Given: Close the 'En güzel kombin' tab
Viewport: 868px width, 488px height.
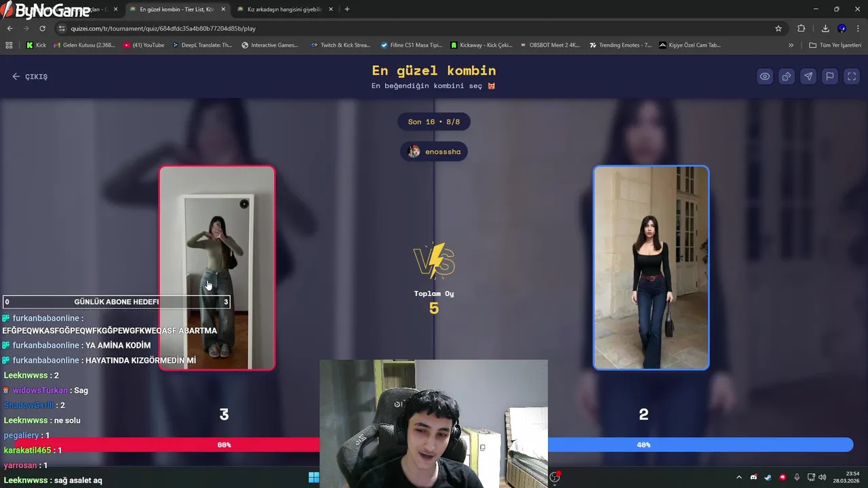Looking at the screenshot, I should (x=223, y=9).
